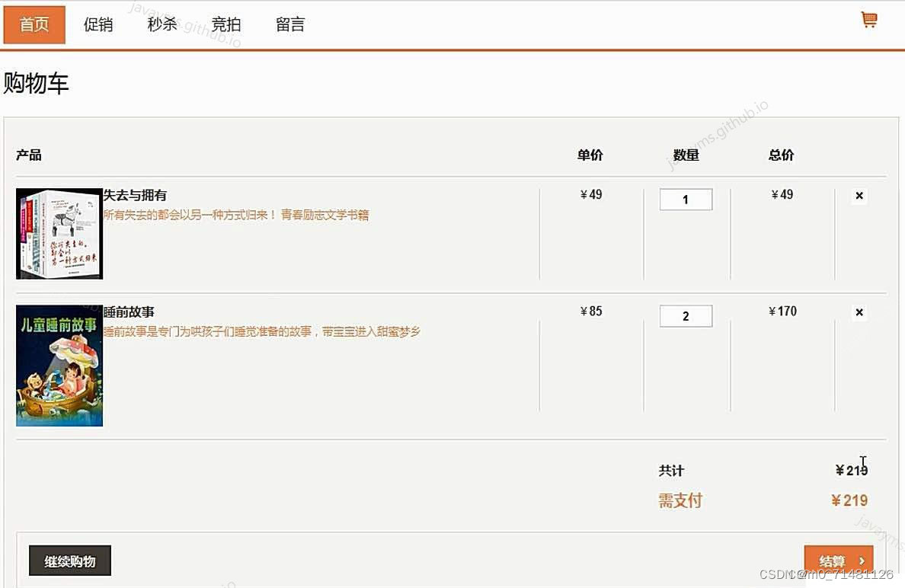Open the 失去与拥有 book cover thumbnail
This screenshot has height=588, width=905.
59,234
